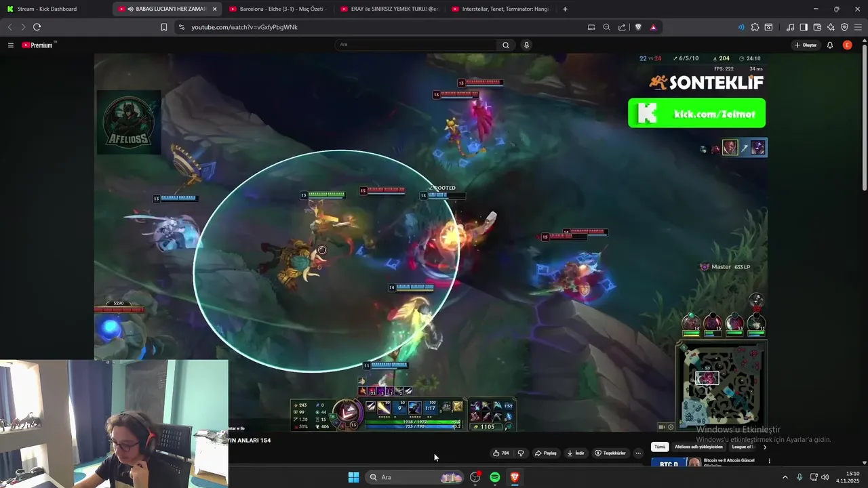
Task: Open the YouTube hamburger guide menu
Action: pyautogui.click(x=11, y=45)
